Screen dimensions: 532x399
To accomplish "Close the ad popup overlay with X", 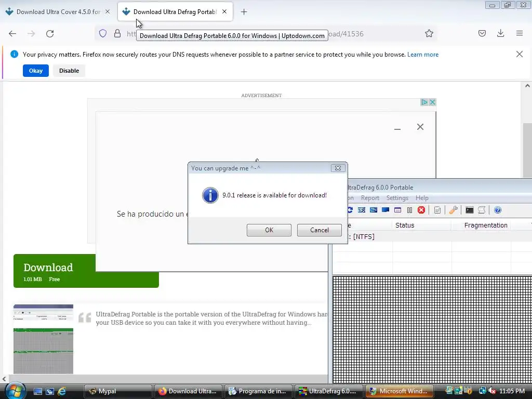I will tap(420, 127).
